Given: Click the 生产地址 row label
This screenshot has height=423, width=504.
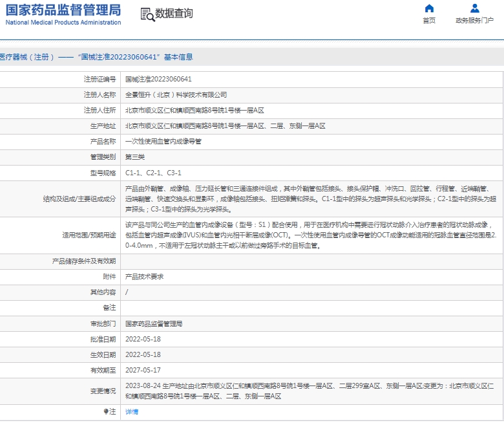Looking at the screenshot, I should pos(103,125).
